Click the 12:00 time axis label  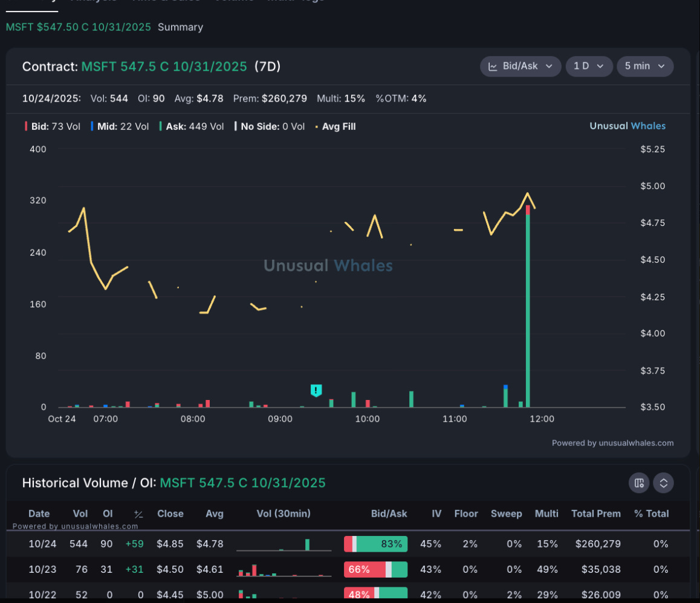pos(542,419)
